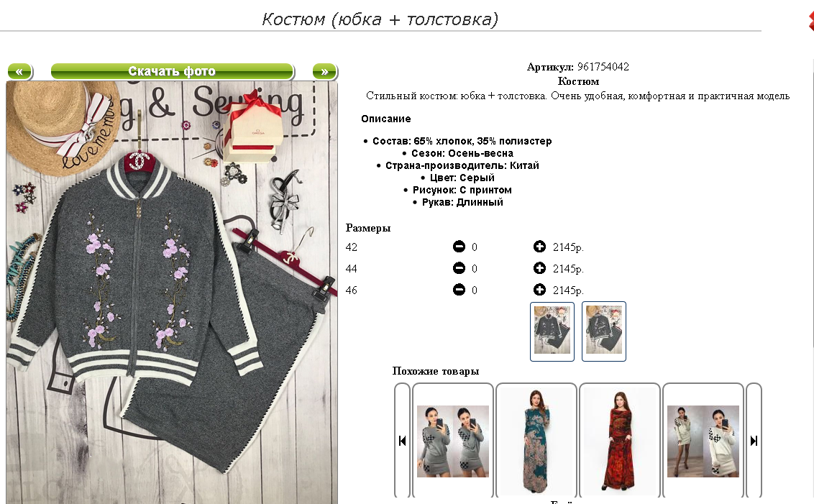Click the main costume product photo
Image resolution: width=814 pixels, height=504 pixels.
point(172,292)
